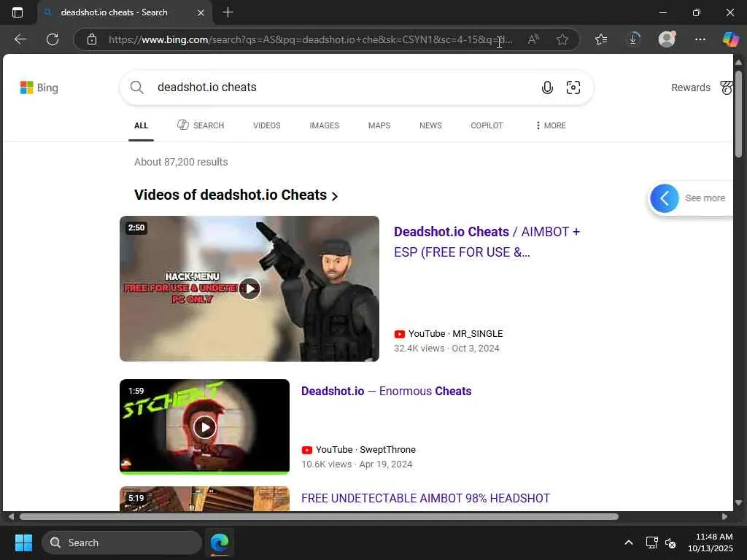Click scroll down arrow of vertical scrollbar
Image resolution: width=747 pixels, height=560 pixels.
pos(738,503)
